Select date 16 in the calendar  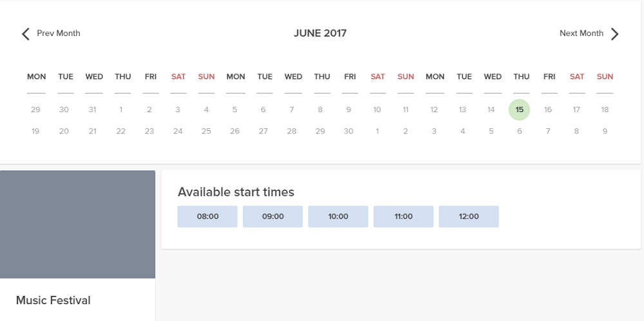point(548,110)
